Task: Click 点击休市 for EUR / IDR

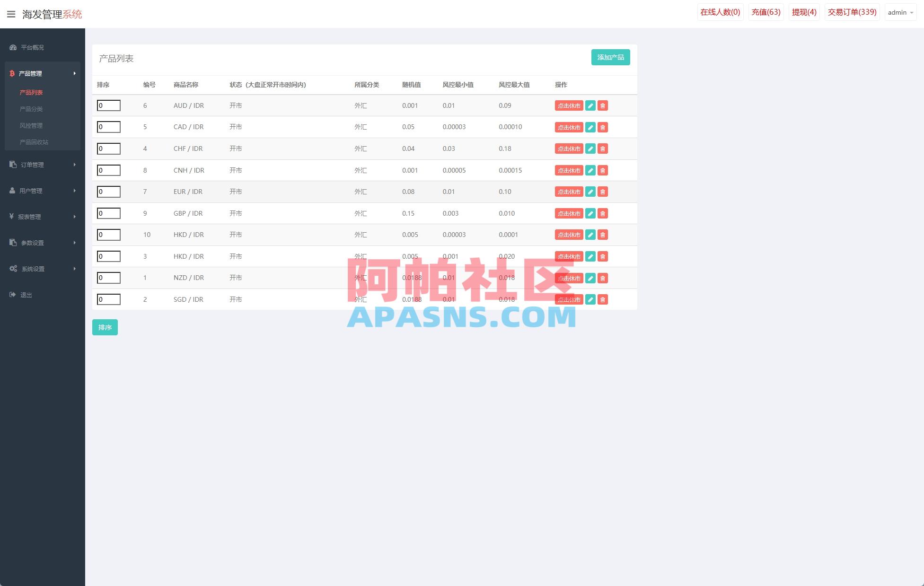Action: pyautogui.click(x=569, y=192)
